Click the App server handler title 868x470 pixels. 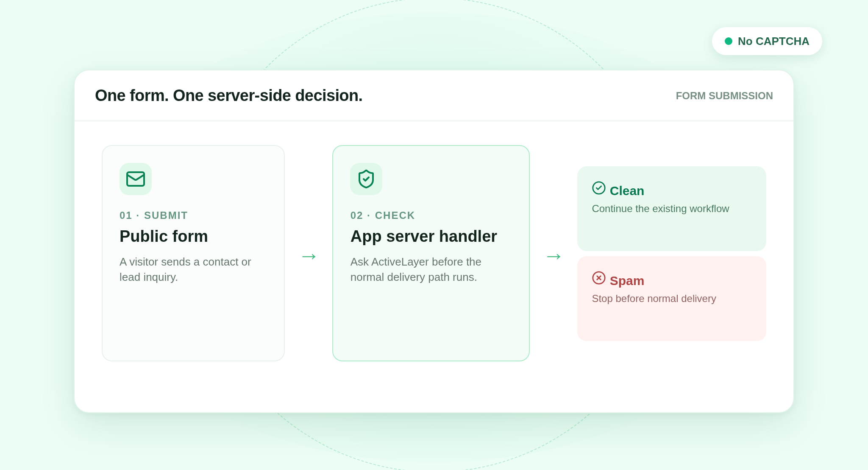pos(424,236)
